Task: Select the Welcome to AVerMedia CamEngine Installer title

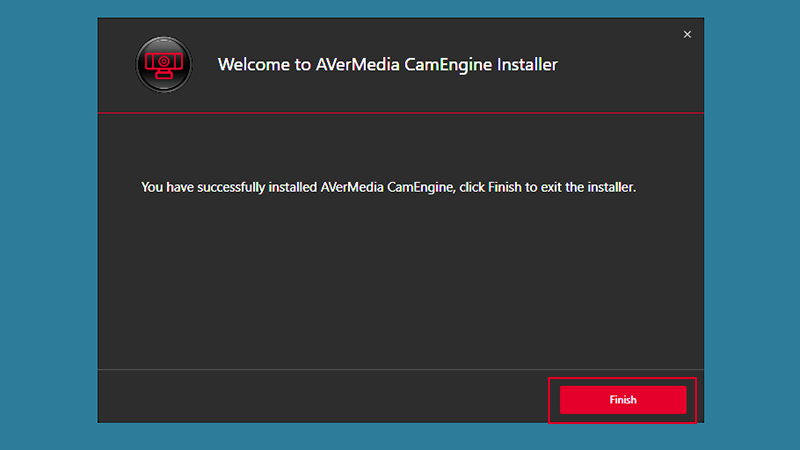Action: coord(388,65)
